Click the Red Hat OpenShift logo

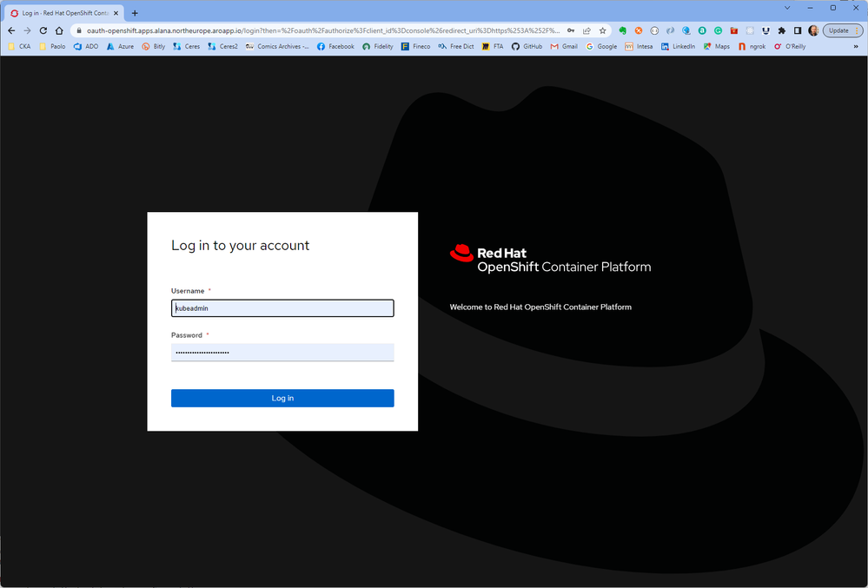(550, 259)
